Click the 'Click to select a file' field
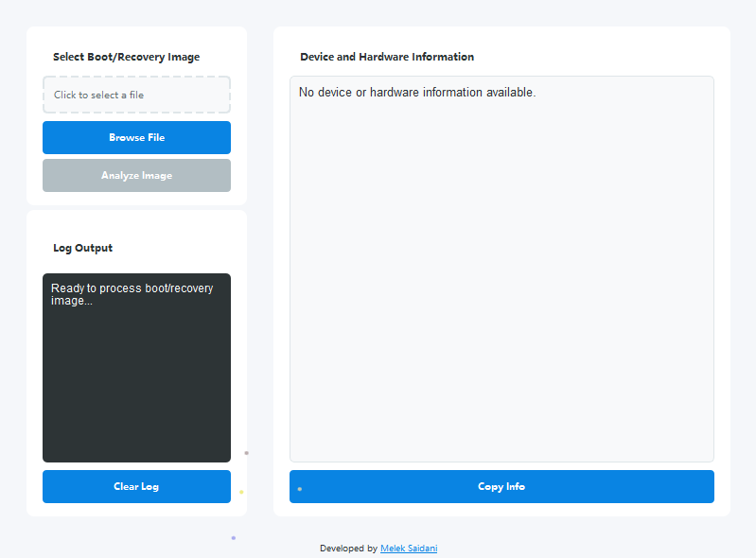Image resolution: width=756 pixels, height=558 pixels. 136,95
